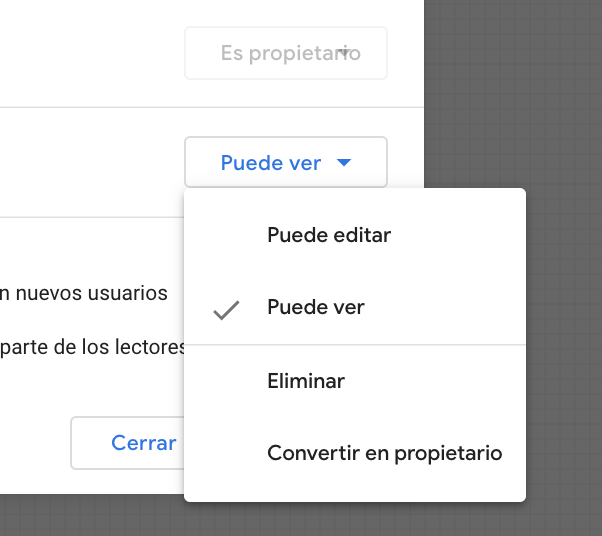Click the small grey arrow on Es propietario
The width and height of the screenshot is (602, 536).
click(x=344, y=53)
